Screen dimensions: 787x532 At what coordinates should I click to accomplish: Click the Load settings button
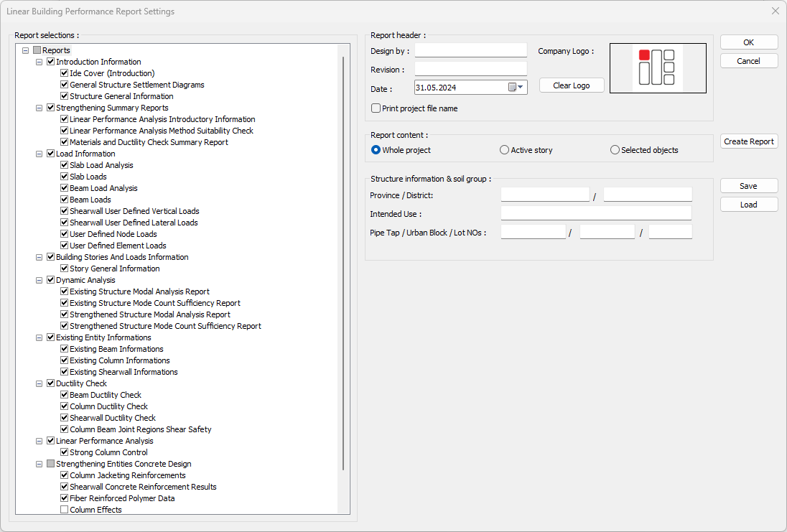(x=748, y=205)
